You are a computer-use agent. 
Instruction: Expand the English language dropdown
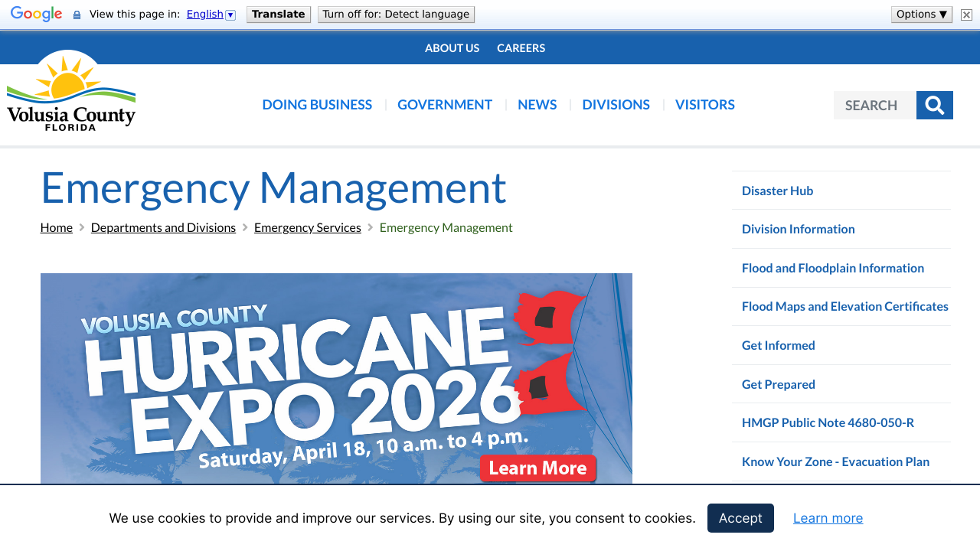click(230, 14)
